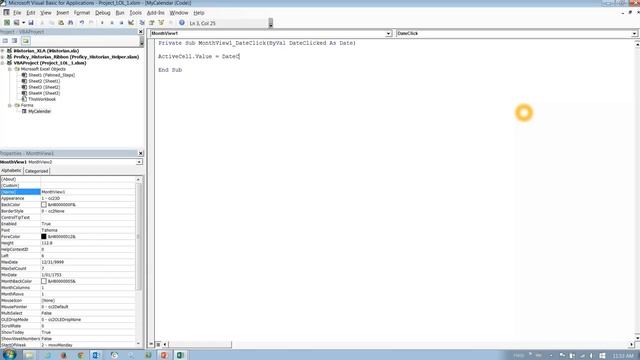
Task: Expand the Historian_XLA project node
Action: tap(3, 51)
